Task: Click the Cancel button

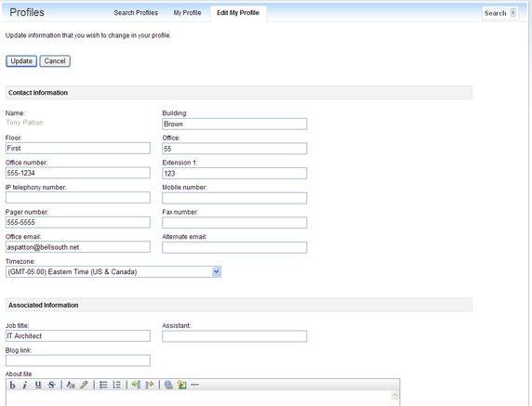Action: click(x=55, y=61)
